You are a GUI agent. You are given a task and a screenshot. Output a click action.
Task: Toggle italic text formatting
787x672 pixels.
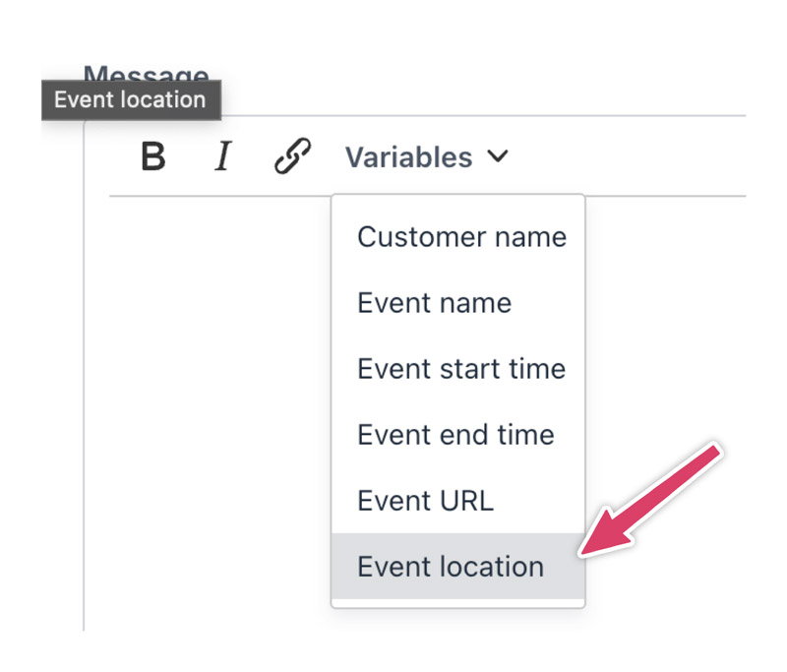coord(222,157)
